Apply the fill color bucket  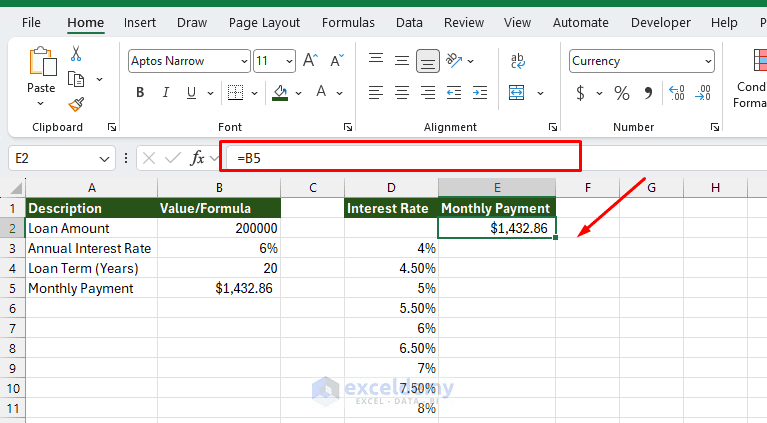tap(280, 92)
